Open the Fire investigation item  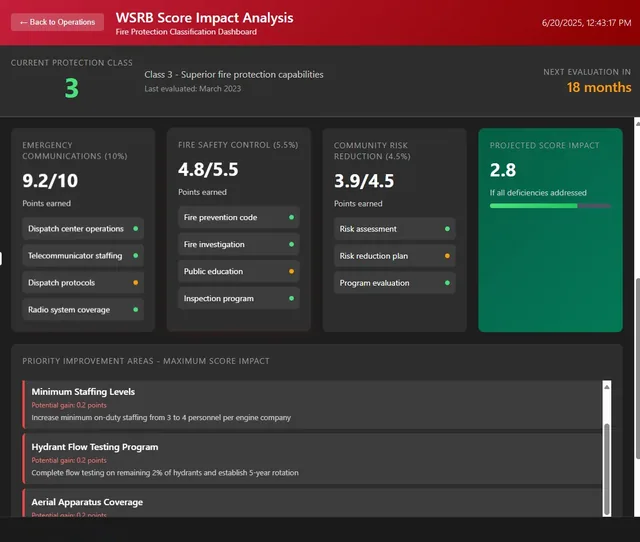click(239, 244)
